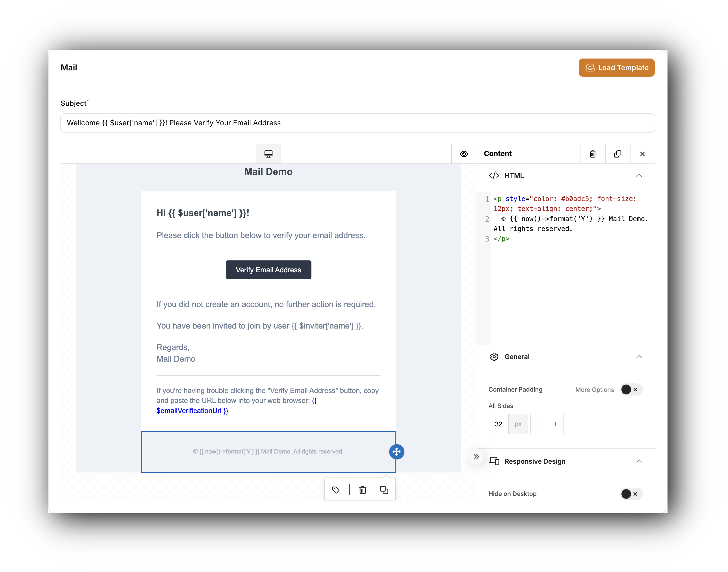Collapse the HTML section

[639, 176]
